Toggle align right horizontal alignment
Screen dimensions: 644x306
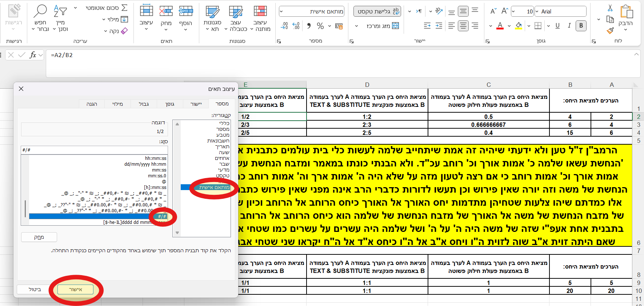[475, 25]
